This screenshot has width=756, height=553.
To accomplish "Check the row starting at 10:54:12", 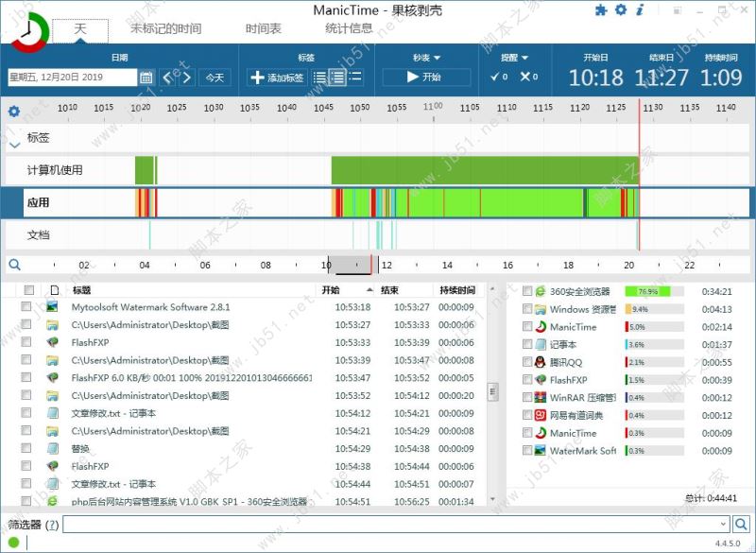I will point(26,413).
